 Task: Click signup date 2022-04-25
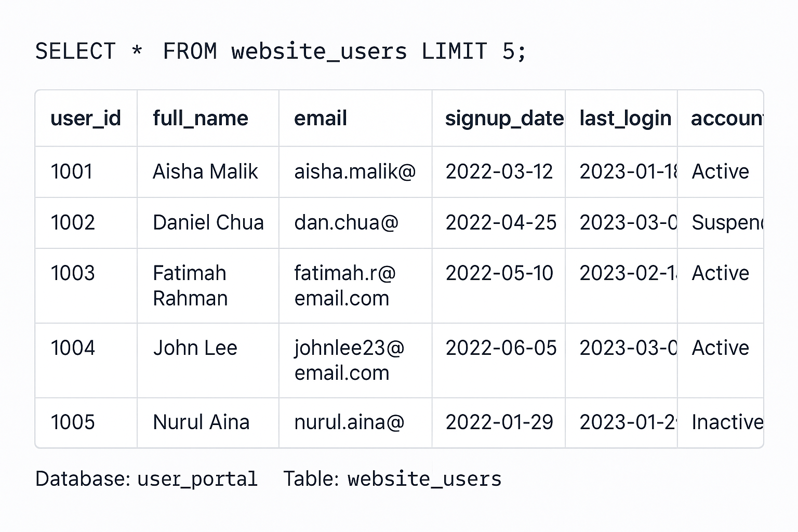(501, 222)
